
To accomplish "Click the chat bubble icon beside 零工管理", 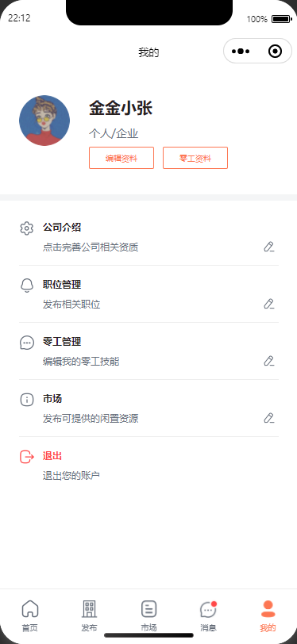I will coord(27,342).
